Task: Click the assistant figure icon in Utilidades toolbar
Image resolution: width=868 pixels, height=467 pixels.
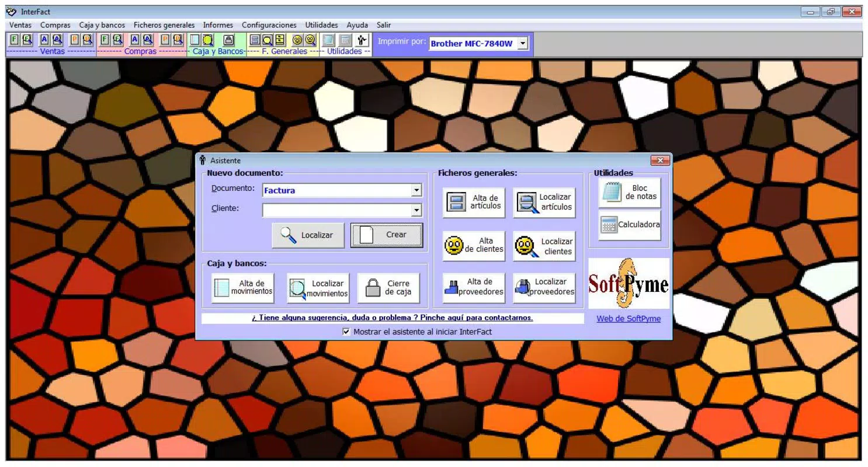Action: 363,40
